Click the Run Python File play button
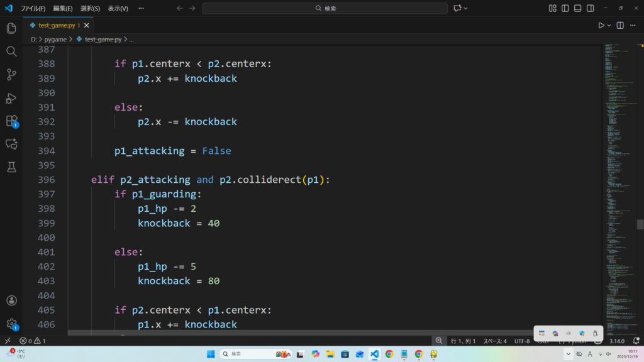 click(x=601, y=26)
